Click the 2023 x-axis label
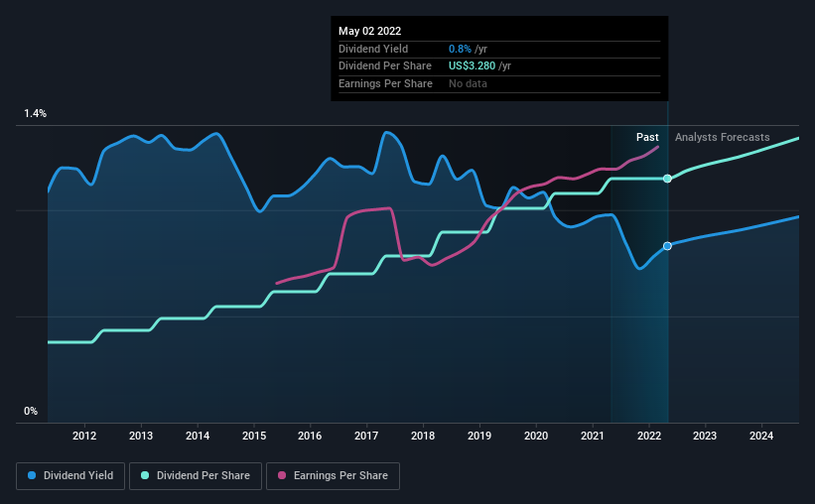 pos(705,436)
